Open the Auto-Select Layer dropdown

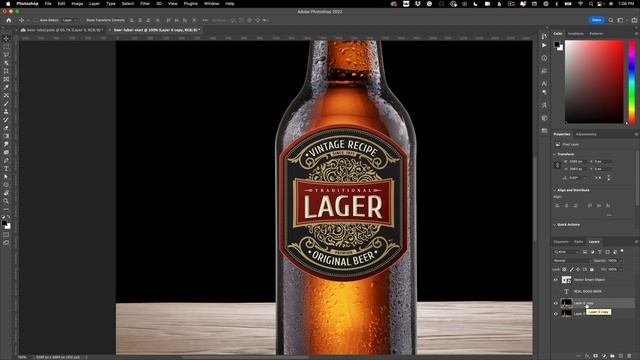[x=69, y=20]
